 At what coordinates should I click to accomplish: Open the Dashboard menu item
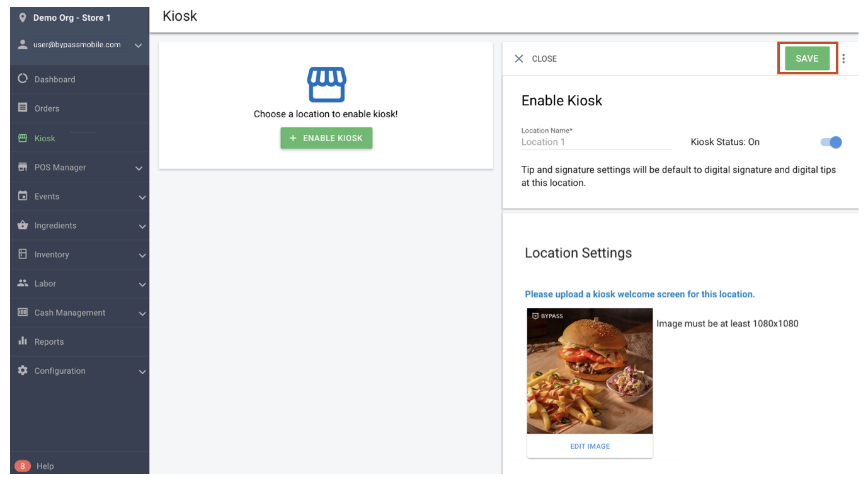point(80,79)
